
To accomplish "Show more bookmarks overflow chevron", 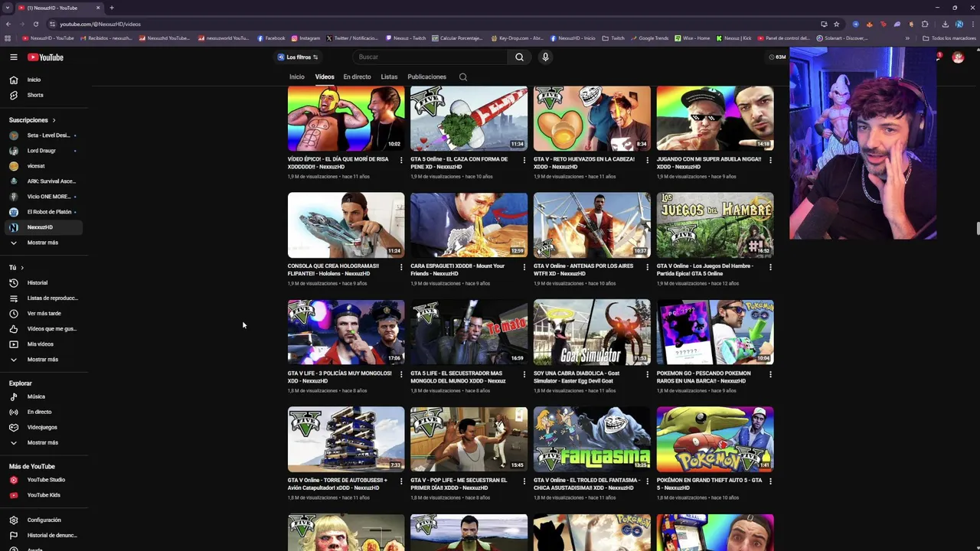I will [x=907, y=37].
